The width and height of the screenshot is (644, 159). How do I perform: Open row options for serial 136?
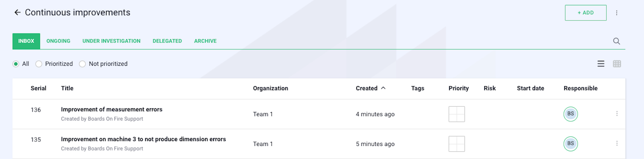coord(617,114)
